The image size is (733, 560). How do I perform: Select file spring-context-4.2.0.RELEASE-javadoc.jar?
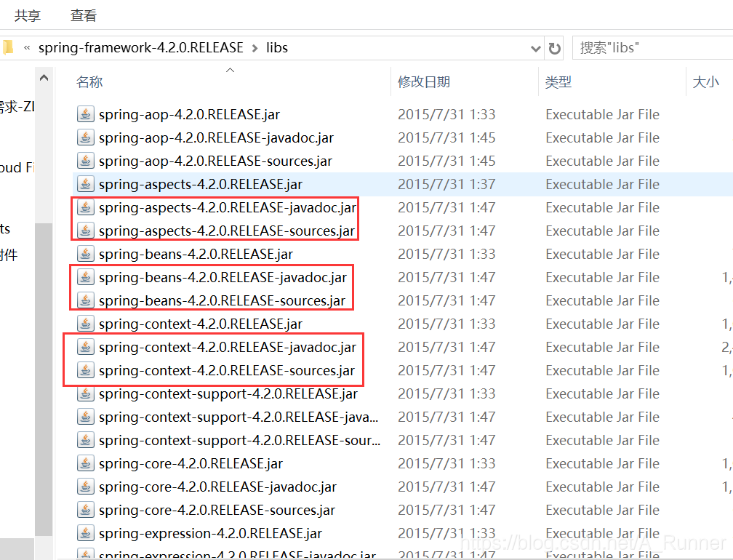click(x=228, y=348)
